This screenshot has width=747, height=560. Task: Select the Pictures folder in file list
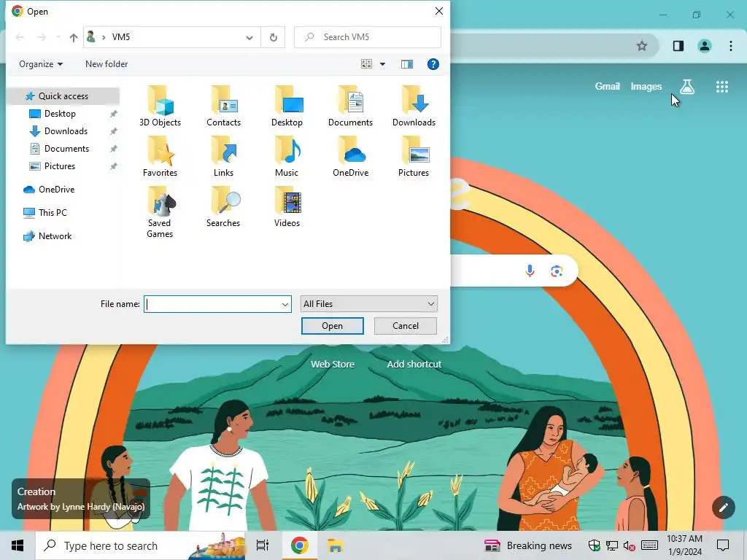pos(414,157)
